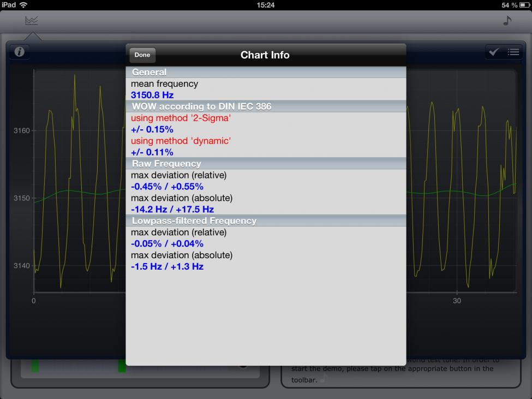
Task: Tap the Done button in Chart Info
Action: [142, 55]
